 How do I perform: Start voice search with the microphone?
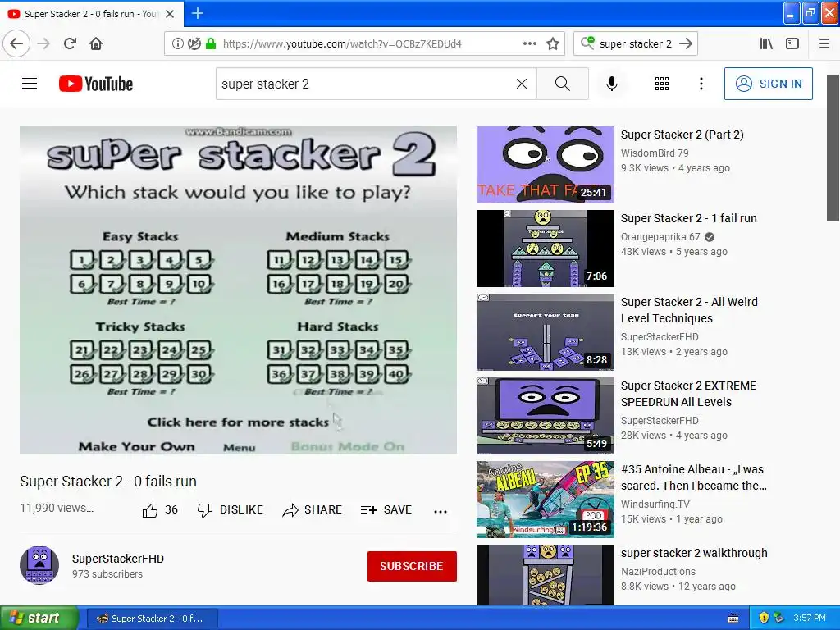tap(612, 84)
